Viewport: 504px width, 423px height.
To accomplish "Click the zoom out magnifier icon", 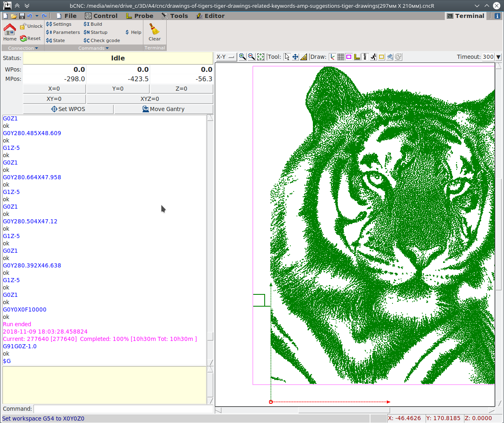I will (x=252, y=57).
